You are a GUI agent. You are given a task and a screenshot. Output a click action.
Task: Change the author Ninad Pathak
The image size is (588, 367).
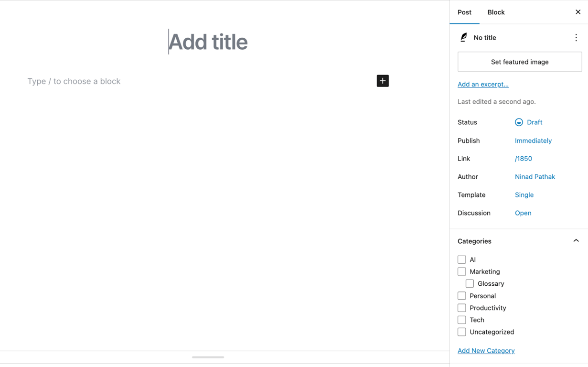click(x=535, y=177)
